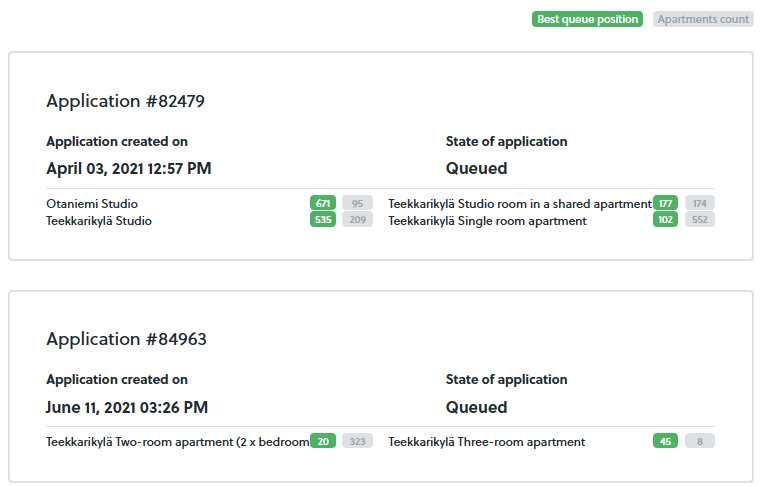Screen dimensions: 762x487
Task: Select Teekkarikylä Two-room apartment entry
Action: (178, 442)
